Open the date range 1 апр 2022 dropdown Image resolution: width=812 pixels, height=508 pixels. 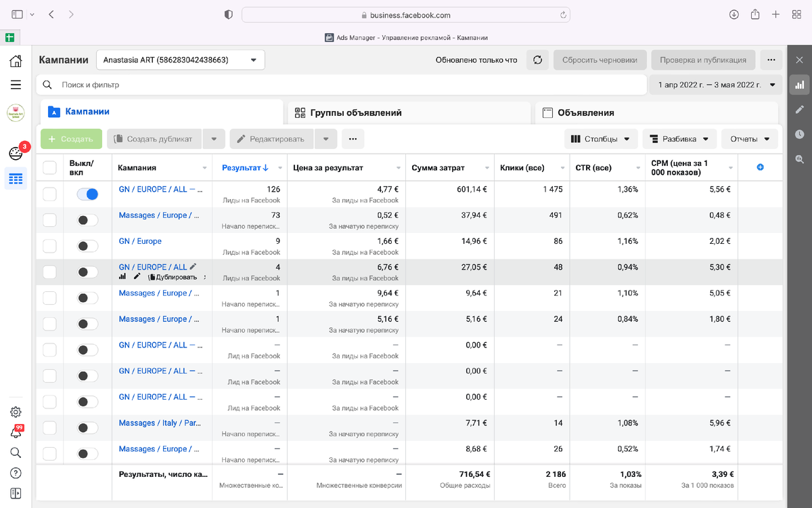click(x=716, y=85)
